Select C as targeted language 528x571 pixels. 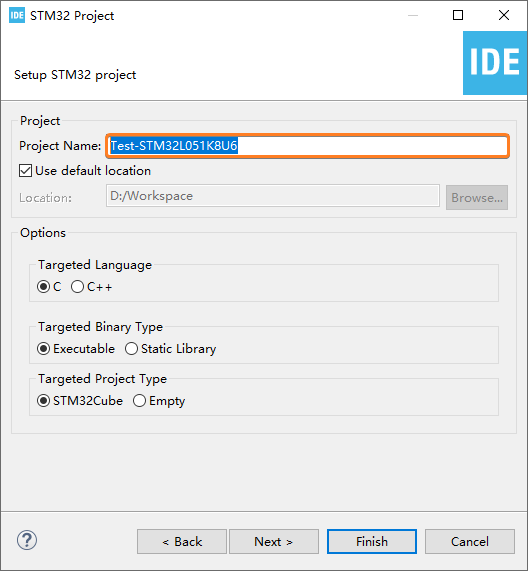pos(43,287)
